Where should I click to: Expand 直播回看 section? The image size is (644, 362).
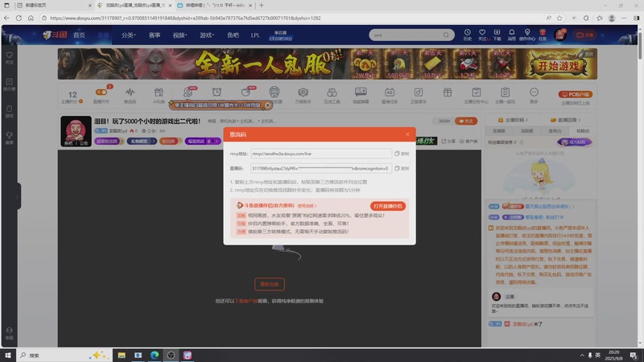pyautogui.click(x=566, y=120)
